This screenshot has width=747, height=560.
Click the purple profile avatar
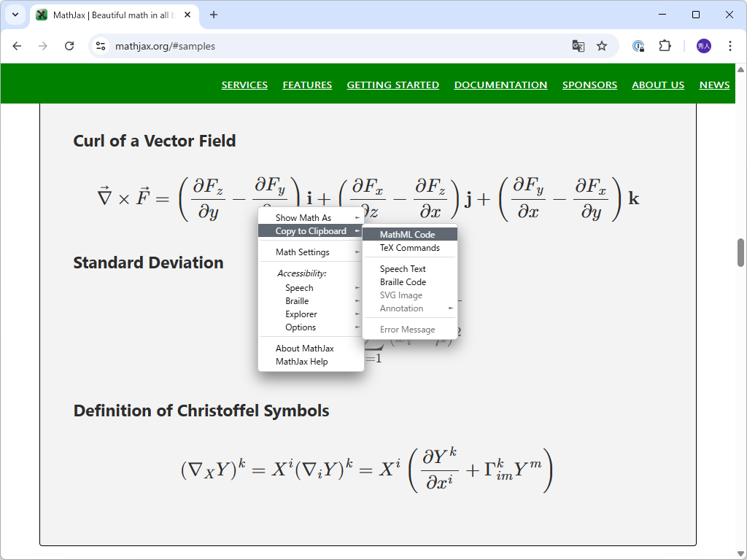(704, 45)
